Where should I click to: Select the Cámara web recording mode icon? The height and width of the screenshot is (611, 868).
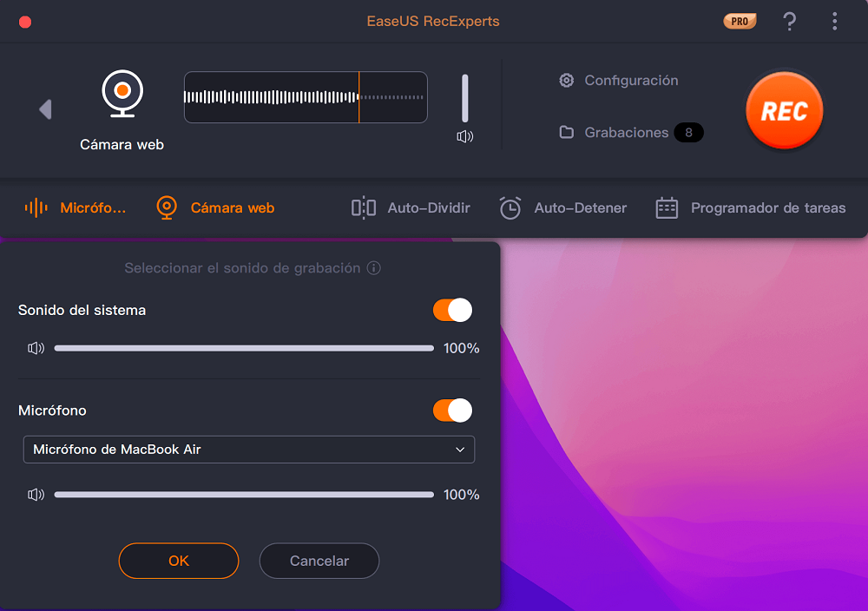(x=122, y=94)
